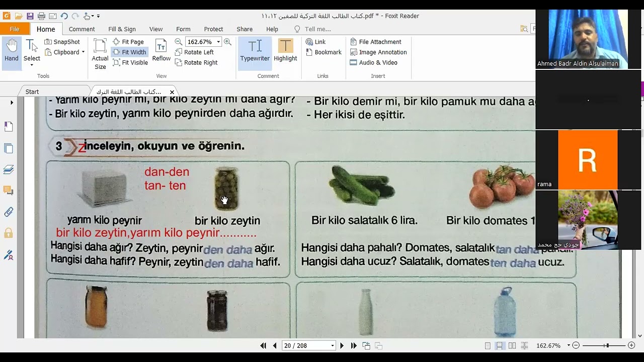Rotate the page left

tap(194, 52)
